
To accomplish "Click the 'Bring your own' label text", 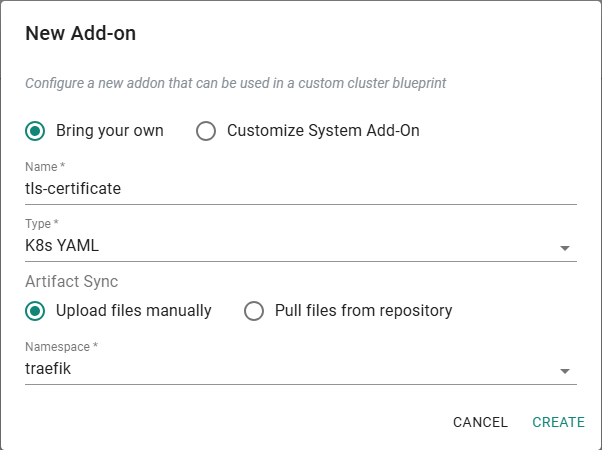I will pyautogui.click(x=110, y=131).
